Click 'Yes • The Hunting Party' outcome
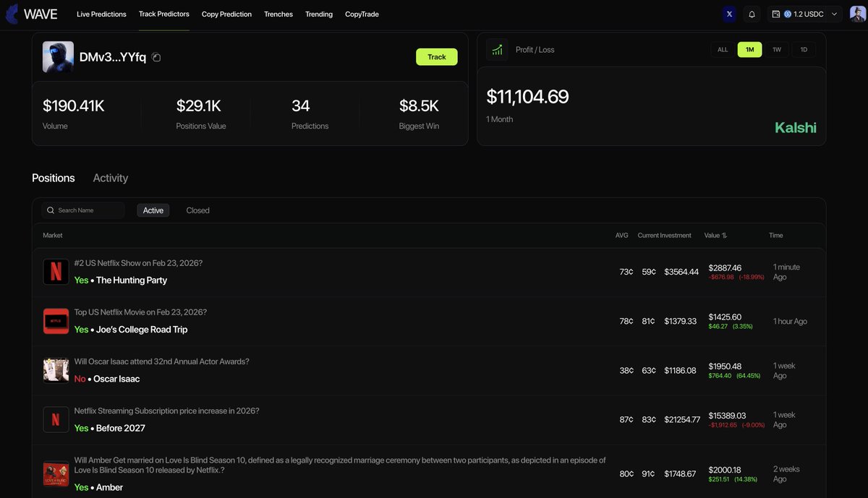 [121, 280]
